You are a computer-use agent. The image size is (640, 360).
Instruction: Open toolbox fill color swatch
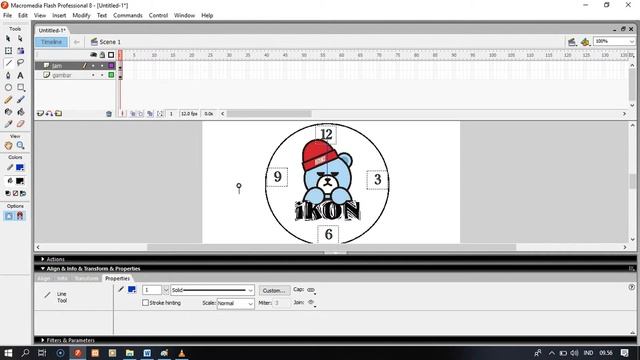20,181
